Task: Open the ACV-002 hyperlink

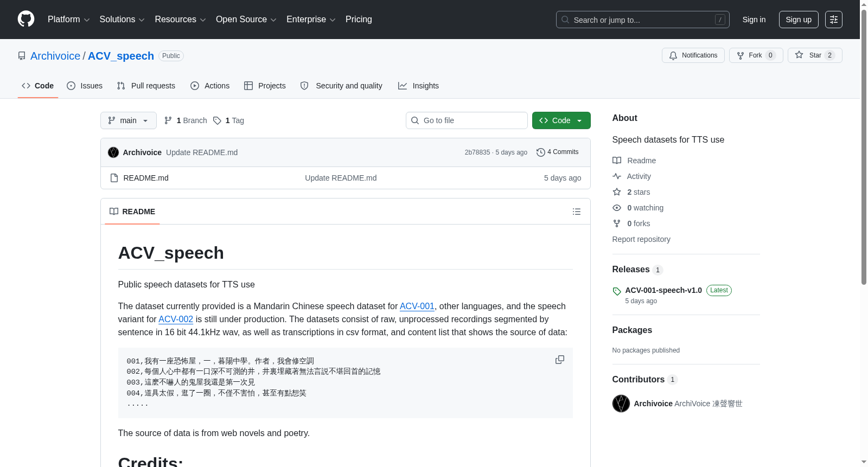Action: pyautogui.click(x=176, y=319)
